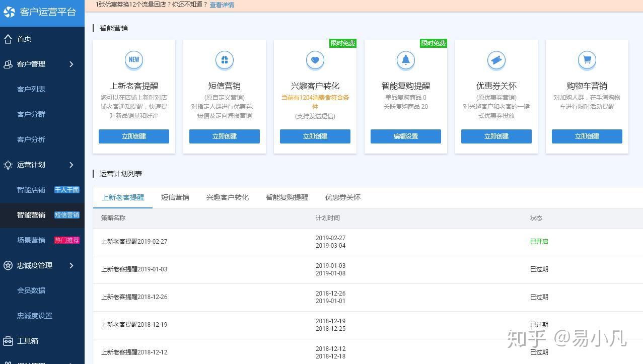Click the 忠诚度管理 star icon
This screenshot has width=643, height=364.
click(x=8, y=265)
